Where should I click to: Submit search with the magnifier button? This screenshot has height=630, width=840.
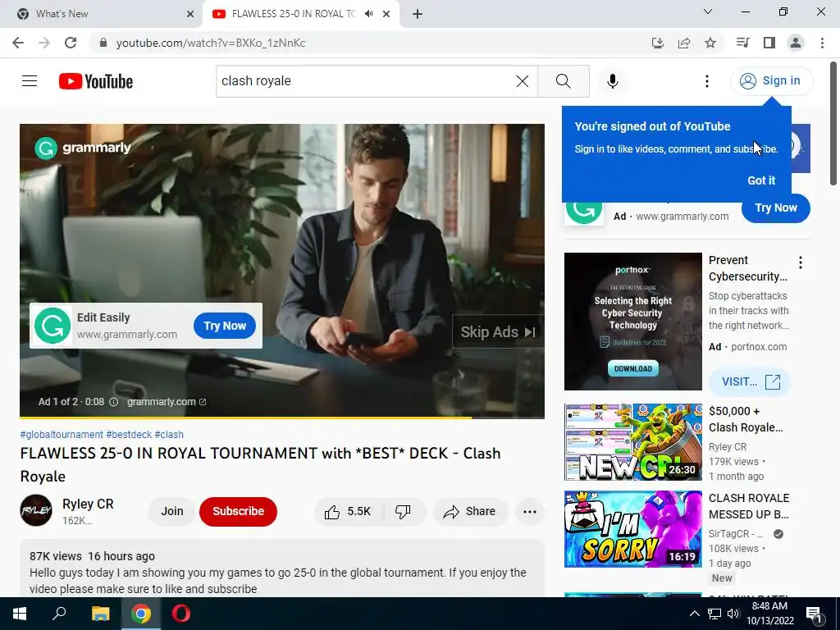563,81
